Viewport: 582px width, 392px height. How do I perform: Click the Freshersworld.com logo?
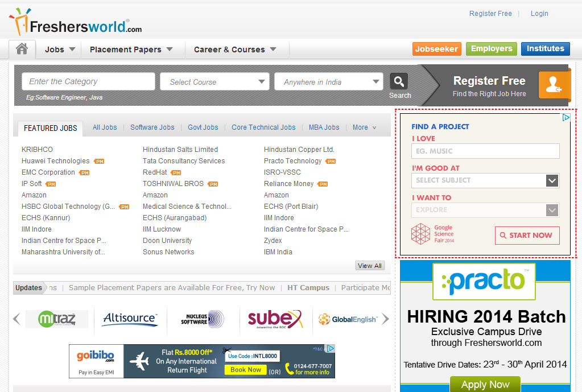pyautogui.click(x=76, y=22)
